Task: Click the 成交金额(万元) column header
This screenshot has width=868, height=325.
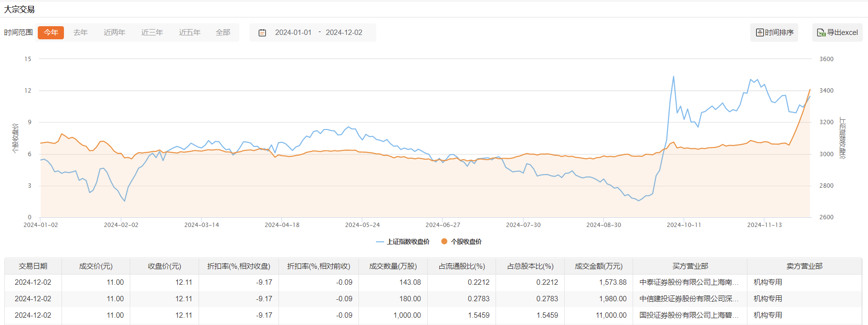Action: coord(599,266)
